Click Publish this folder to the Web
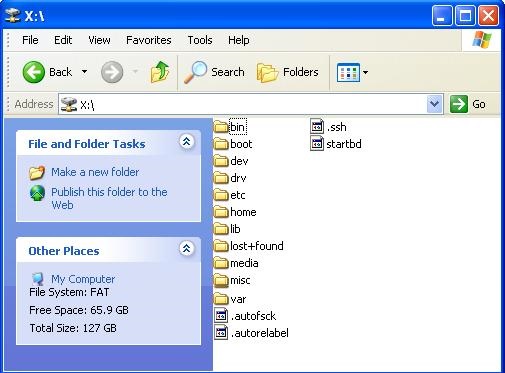Viewport: 505px width, 373px height. tap(109, 198)
